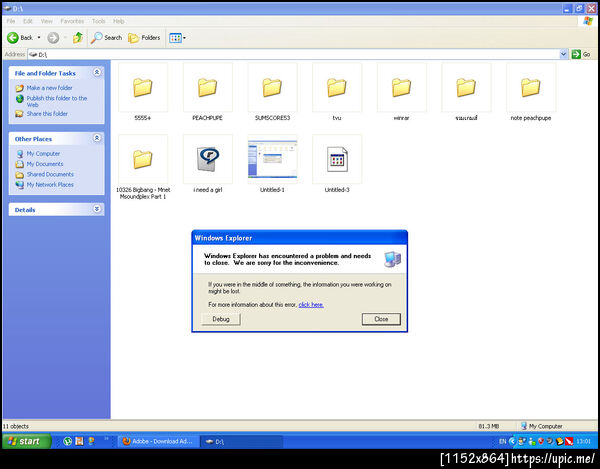Select the 5555+ folder icon
This screenshot has height=469, width=600.
(x=143, y=88)
